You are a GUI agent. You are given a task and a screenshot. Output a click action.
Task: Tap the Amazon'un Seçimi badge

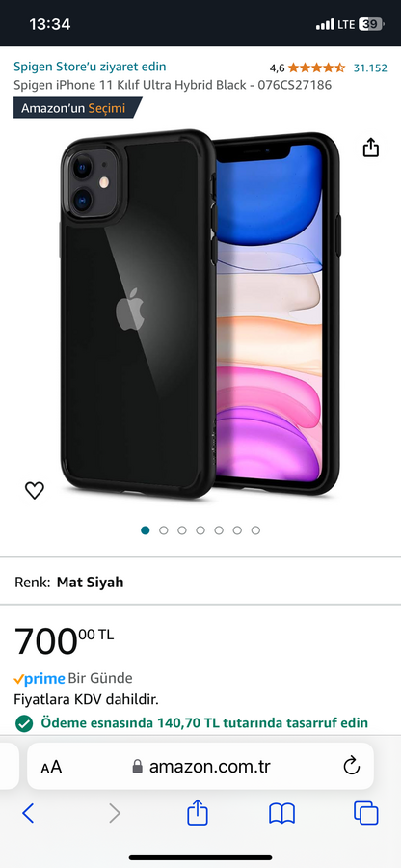[77, 108]
